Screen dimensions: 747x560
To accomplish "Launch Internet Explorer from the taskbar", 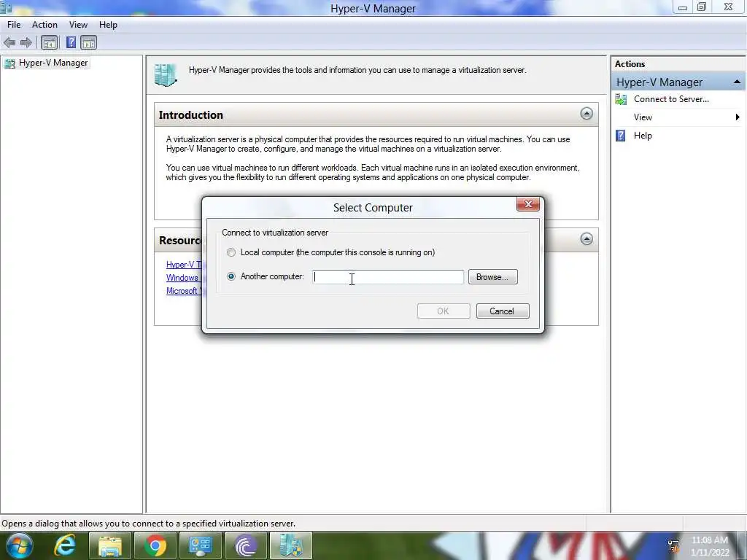I will [x=65, y=545].
